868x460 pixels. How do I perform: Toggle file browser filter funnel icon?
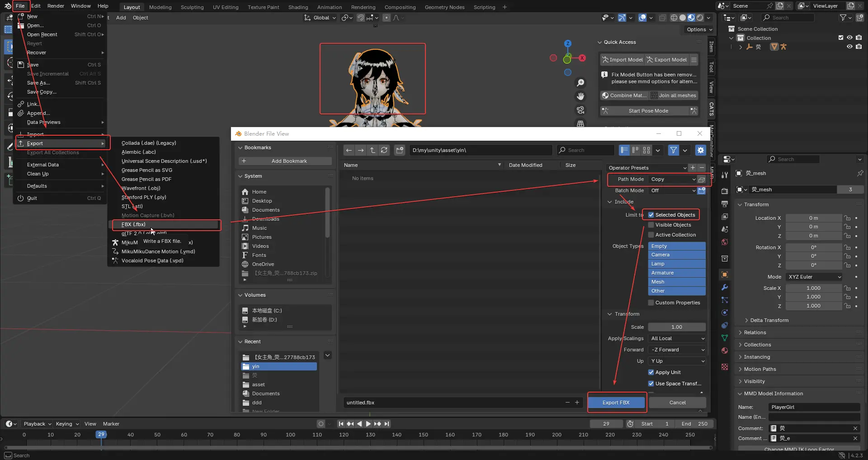click(x=674, y=150)
